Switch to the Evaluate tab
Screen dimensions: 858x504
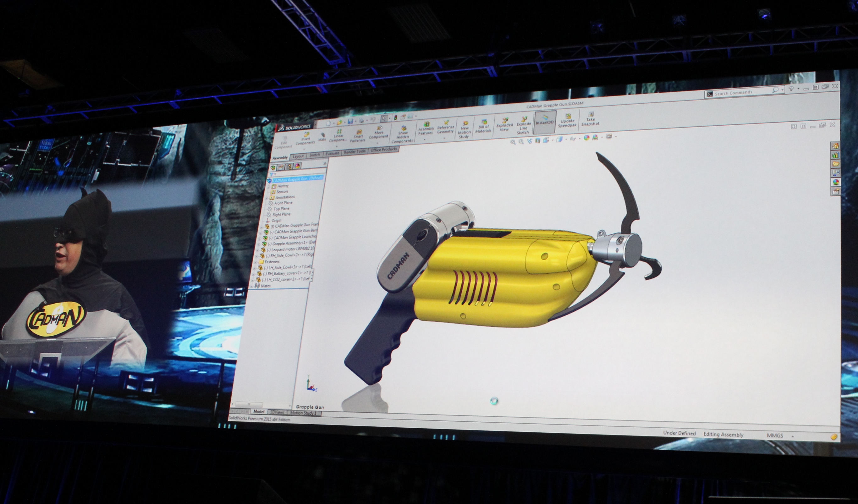(x=332, y=153)
